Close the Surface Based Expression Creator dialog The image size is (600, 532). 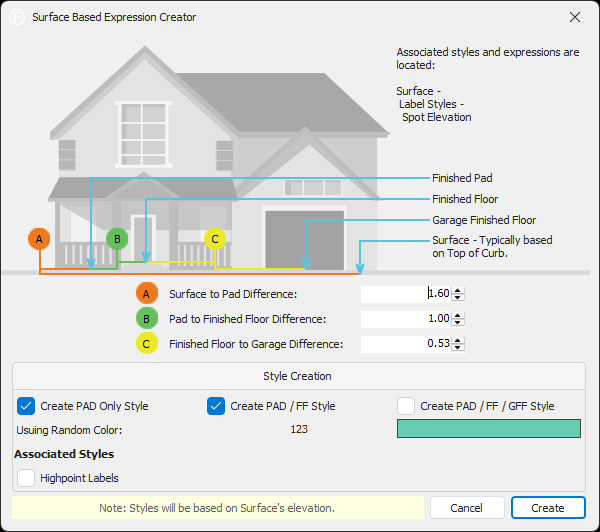tap(574, 17)
